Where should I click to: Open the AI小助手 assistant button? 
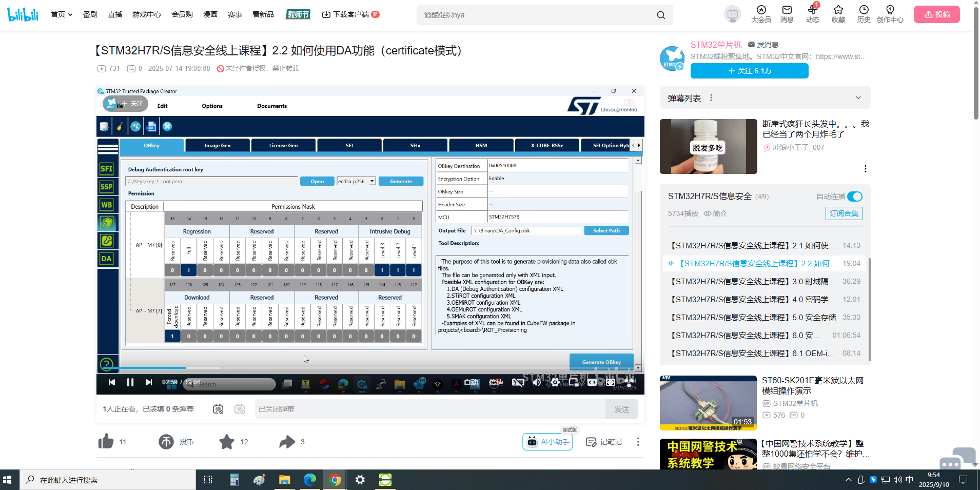point(548,442)
